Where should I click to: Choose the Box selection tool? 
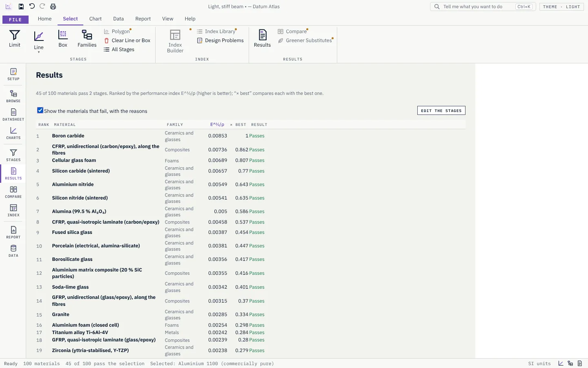coord(63,39)
